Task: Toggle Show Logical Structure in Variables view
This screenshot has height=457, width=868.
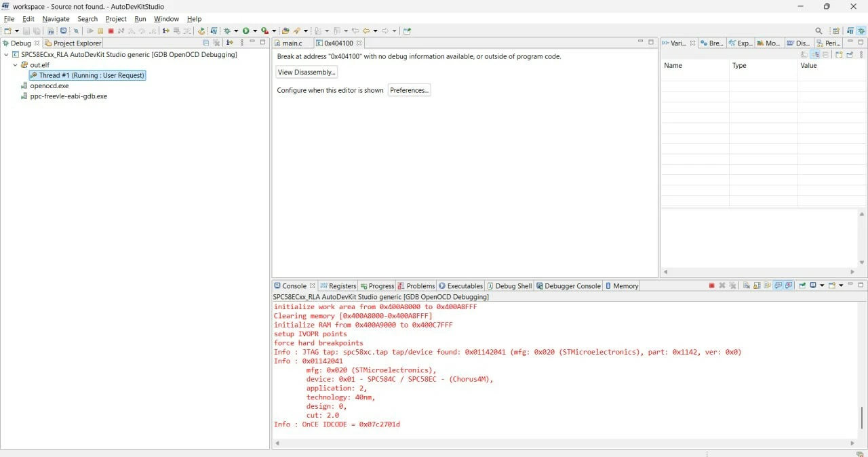Action: tap(815, 54)
